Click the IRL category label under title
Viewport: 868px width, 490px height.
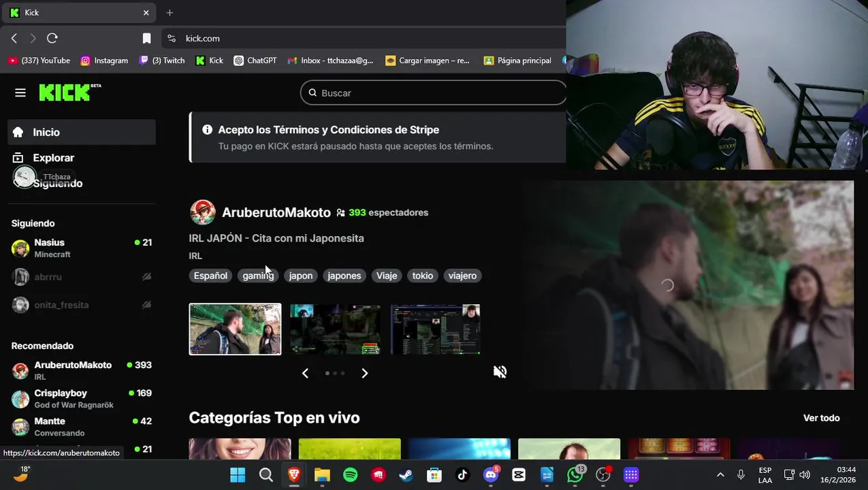coord(195,256)
